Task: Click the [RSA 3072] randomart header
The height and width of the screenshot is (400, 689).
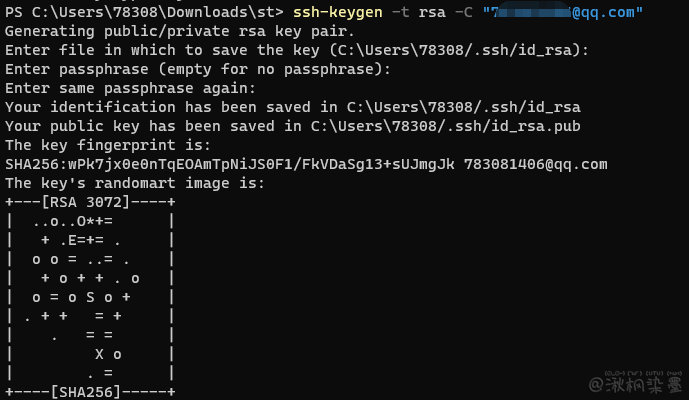Action: 90,202
